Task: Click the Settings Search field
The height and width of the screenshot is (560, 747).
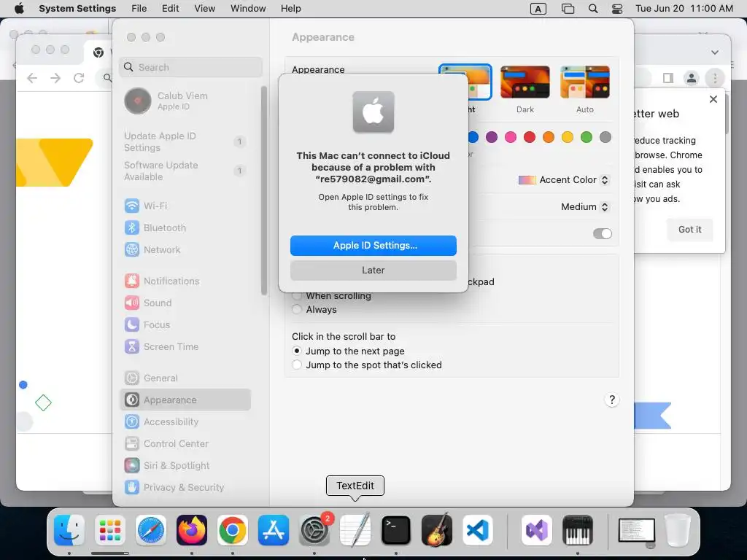Action: click(190, 67)
